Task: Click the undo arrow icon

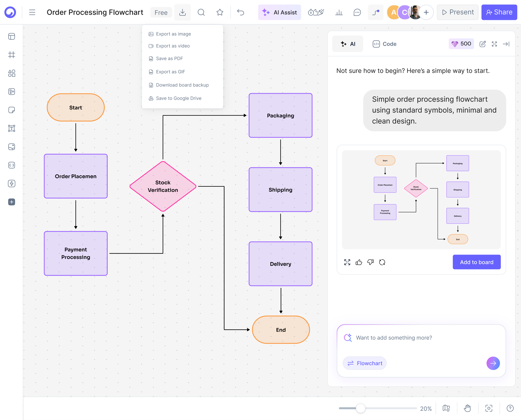Action: coord(241,12)
